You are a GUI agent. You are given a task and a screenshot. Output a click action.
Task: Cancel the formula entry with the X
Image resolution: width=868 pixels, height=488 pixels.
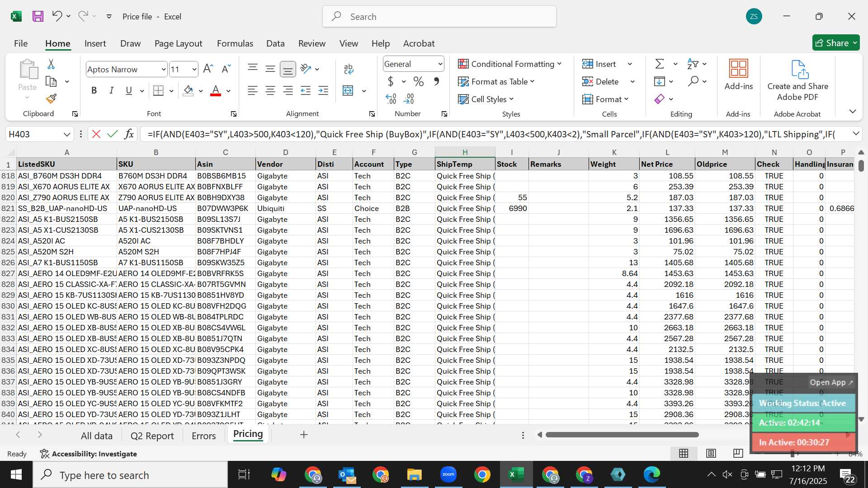pos(96,134)
